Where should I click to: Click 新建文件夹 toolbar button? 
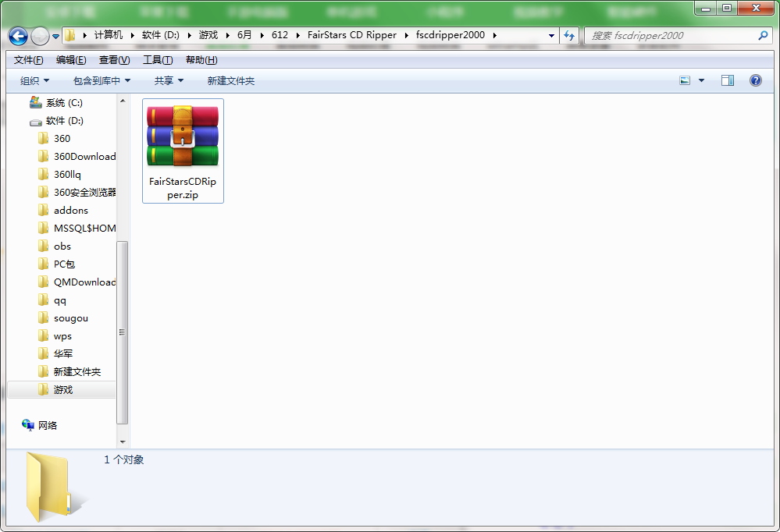(231, 80)
